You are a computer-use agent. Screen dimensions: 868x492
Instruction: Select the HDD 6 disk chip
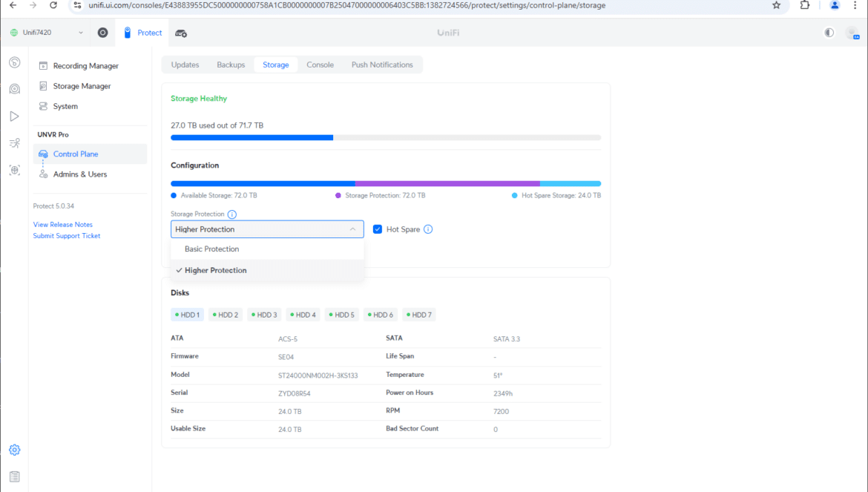tap(381, 315)
